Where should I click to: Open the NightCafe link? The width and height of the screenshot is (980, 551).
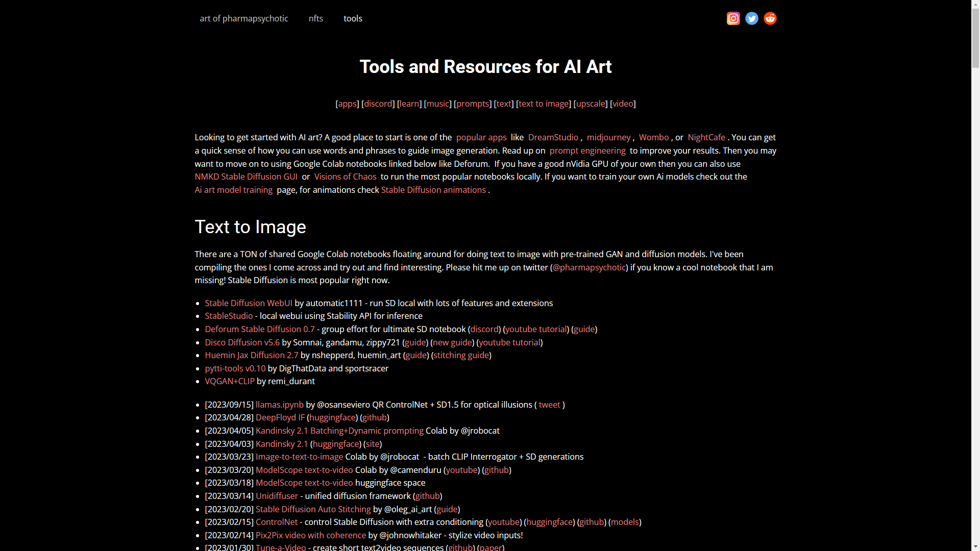tap(706, 137)
